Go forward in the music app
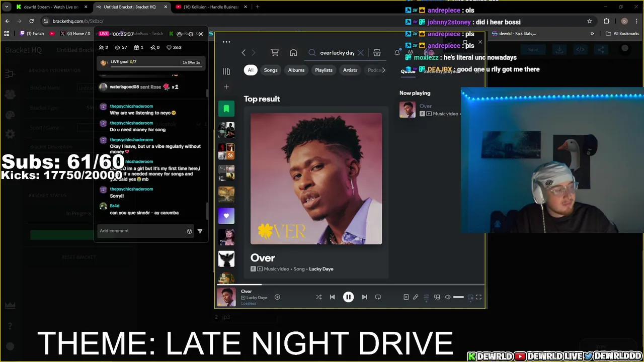The image size is (644, 362). tap(253, 53)
